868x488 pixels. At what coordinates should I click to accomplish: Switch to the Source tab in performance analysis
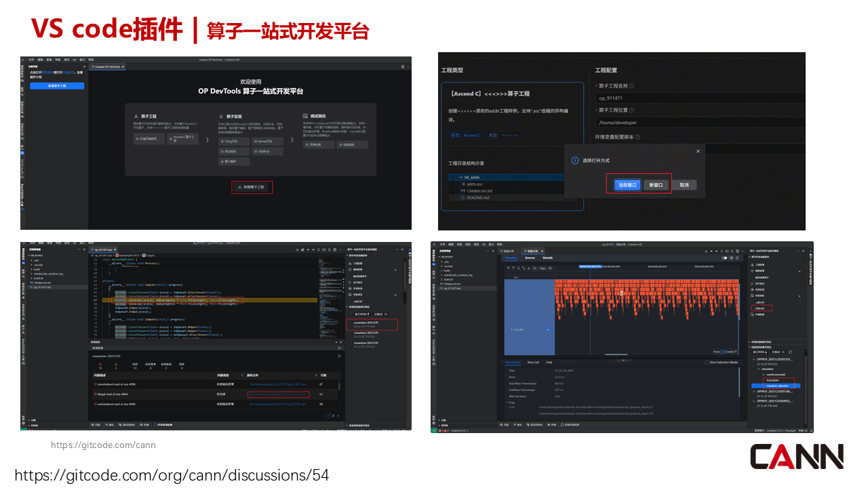530,258
